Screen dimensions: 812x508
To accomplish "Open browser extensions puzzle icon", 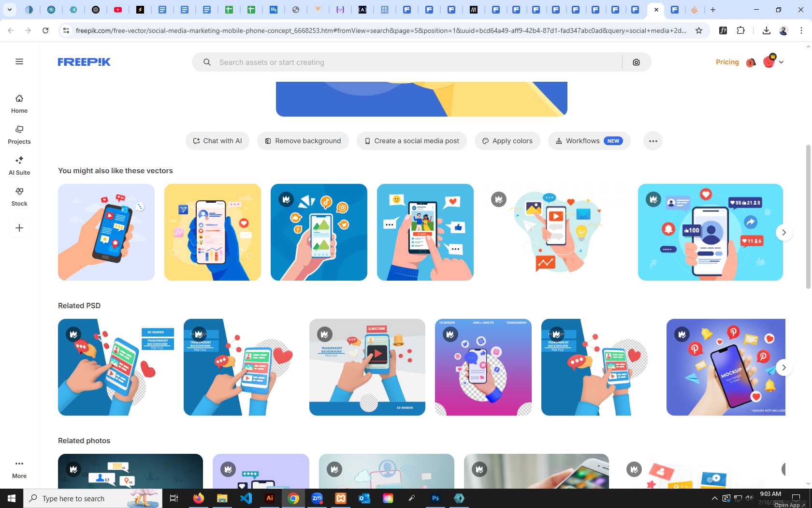I will pyautogui.click(x=740, y=30).
